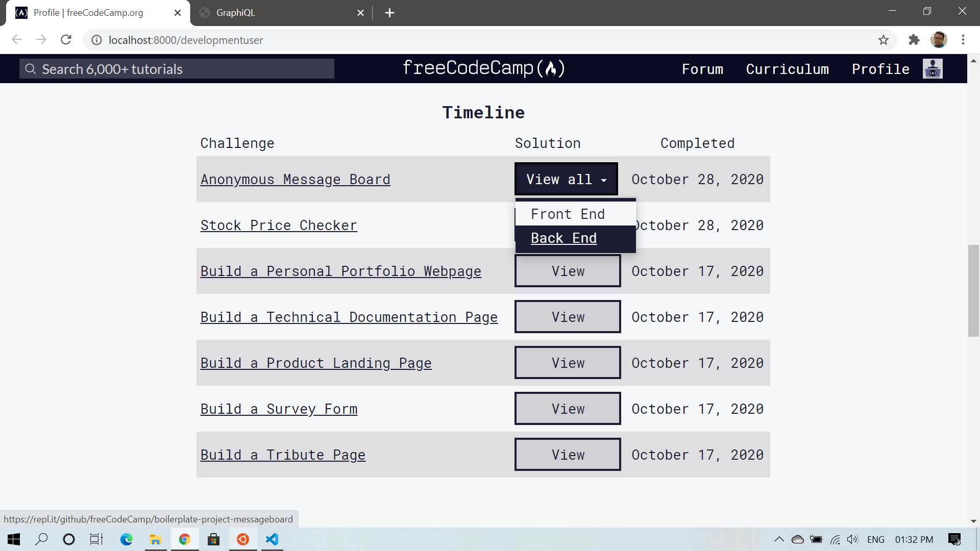Open the View all solutions dropdown
This screenshot has height=551, width=980.
point(566,179)
